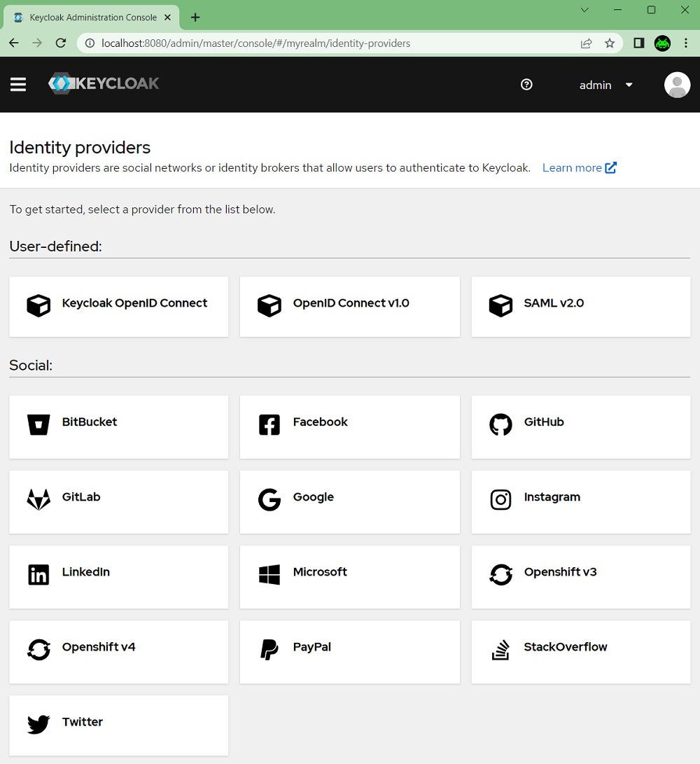Select the Facebook provider icon
Image resolution: width=700 pixels, height=764 pixels.
click(x=269, y=424)
